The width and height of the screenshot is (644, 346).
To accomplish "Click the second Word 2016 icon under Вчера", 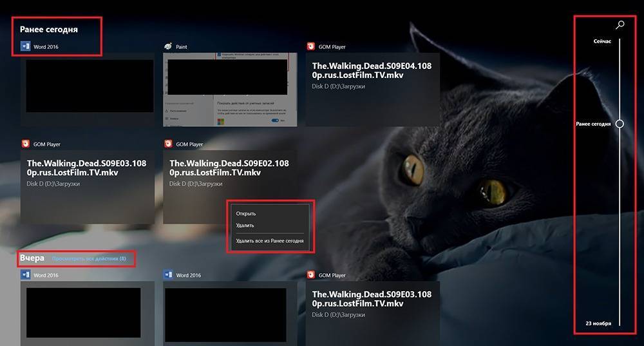I will (x=168, y=274).
